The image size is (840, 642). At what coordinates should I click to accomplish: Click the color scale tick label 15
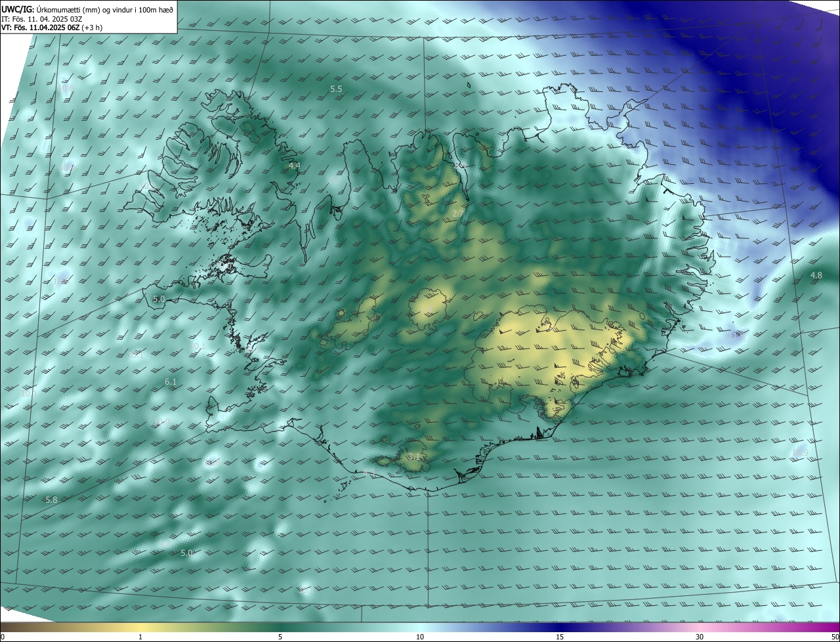[560, 637]
